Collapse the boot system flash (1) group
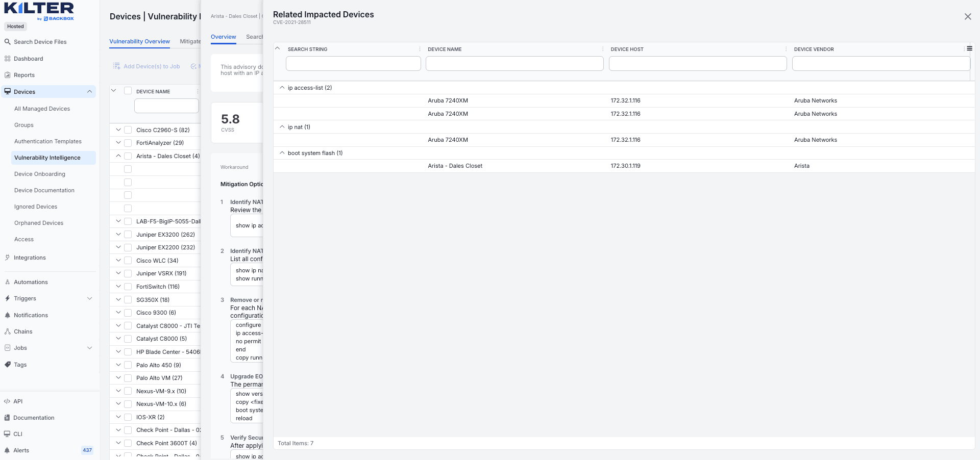Image resolution: width=980 pixels, height=460 pixels. [282, 153]
